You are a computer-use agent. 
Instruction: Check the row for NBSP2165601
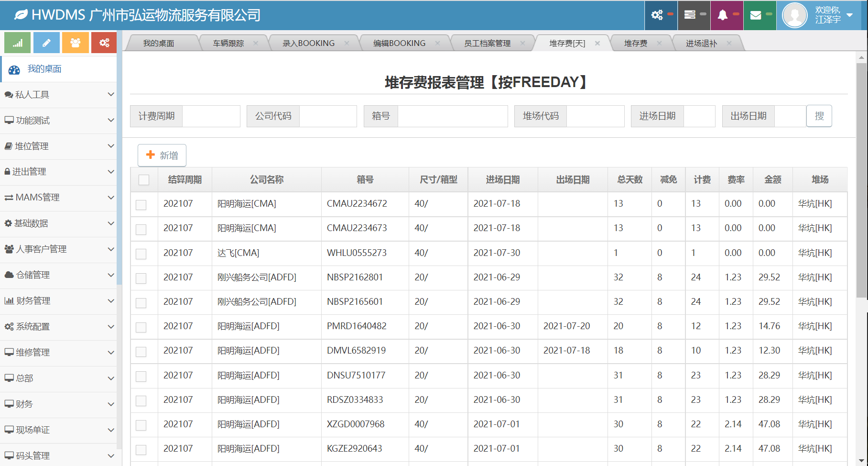[x=141, y=303]
